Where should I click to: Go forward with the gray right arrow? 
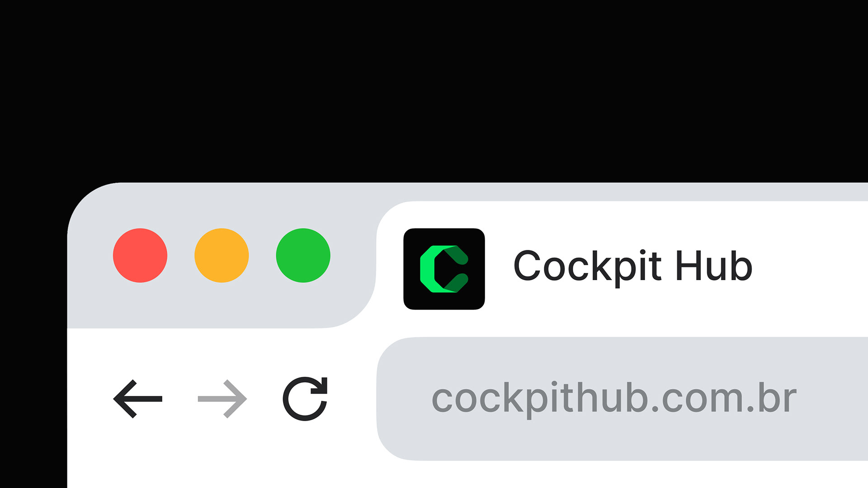pos(222,399)
